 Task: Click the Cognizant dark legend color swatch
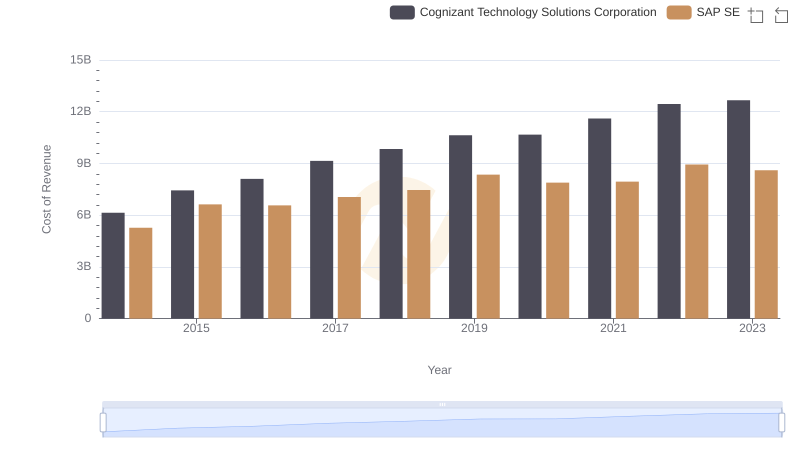[x=402, y=12]
